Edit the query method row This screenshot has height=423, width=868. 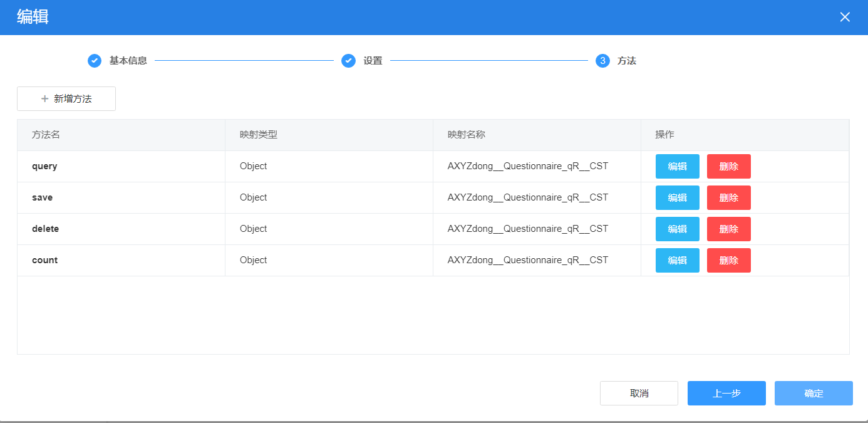[x=678, y=167]
